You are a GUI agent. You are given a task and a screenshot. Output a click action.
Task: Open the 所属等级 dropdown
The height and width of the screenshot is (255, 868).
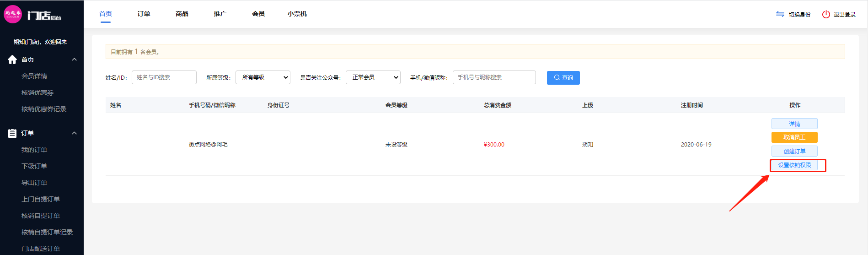(x=263, y=77)
